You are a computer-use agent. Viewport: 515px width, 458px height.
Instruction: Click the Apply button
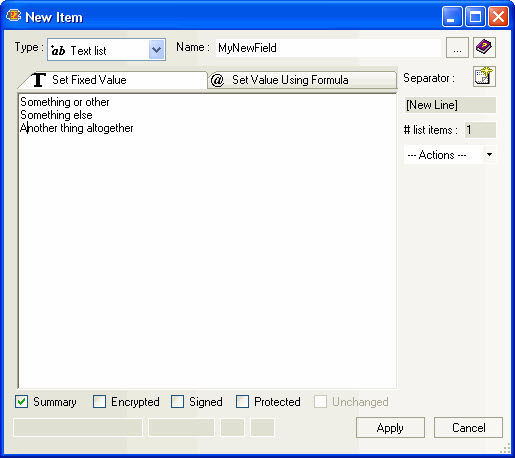click(390, 428)
